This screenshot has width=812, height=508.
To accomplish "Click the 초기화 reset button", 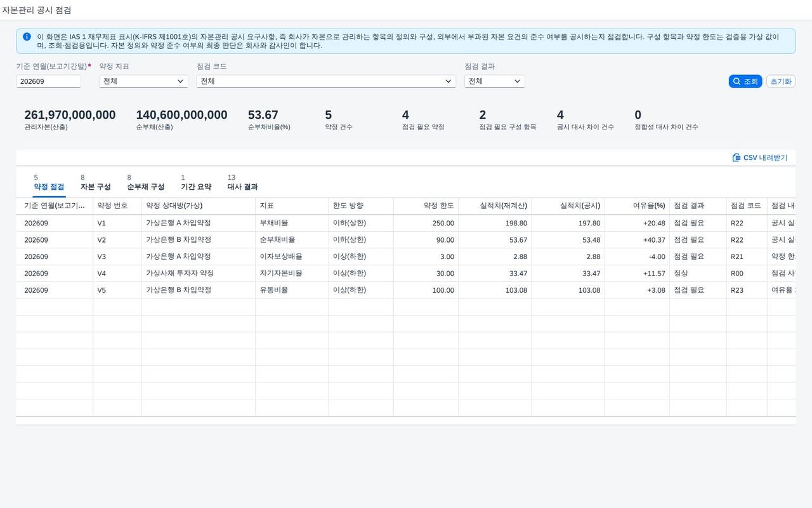I will point(781,81).
